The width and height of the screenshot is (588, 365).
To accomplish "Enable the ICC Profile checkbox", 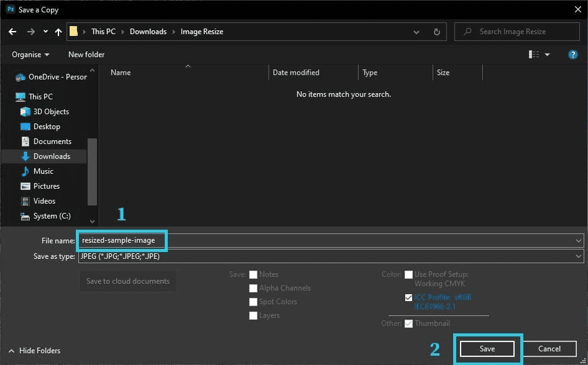I will coord(408,297).
